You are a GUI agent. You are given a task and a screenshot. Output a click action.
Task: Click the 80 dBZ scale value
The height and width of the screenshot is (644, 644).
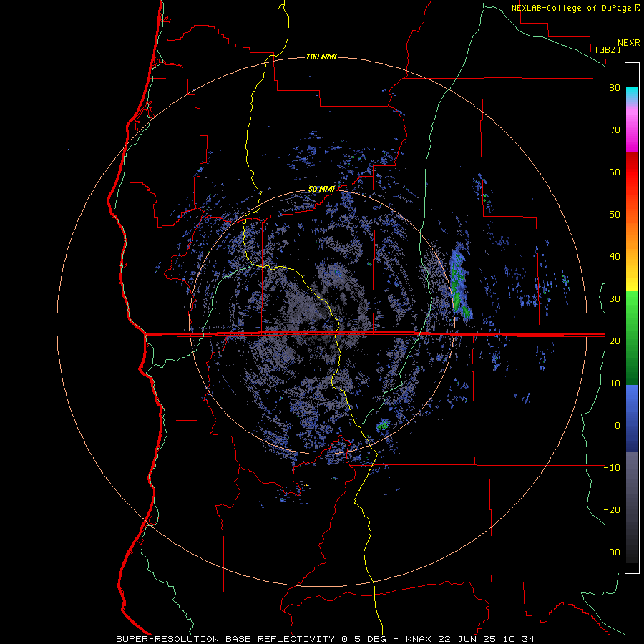[x=615, y=88]
